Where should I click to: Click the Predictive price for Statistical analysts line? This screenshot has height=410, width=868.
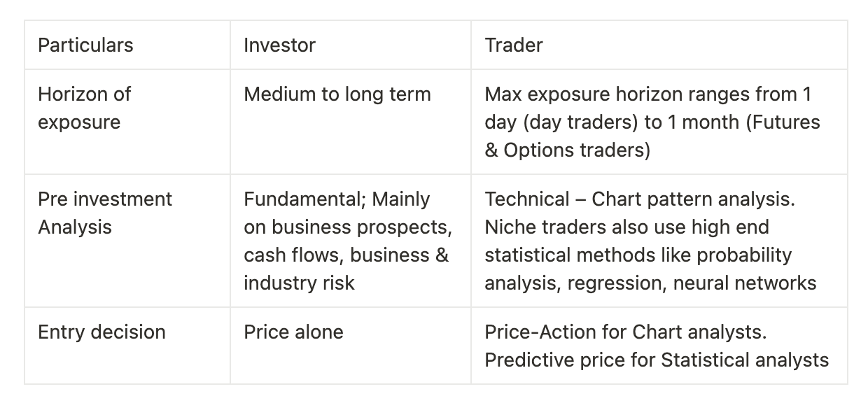tap(656, 360)
